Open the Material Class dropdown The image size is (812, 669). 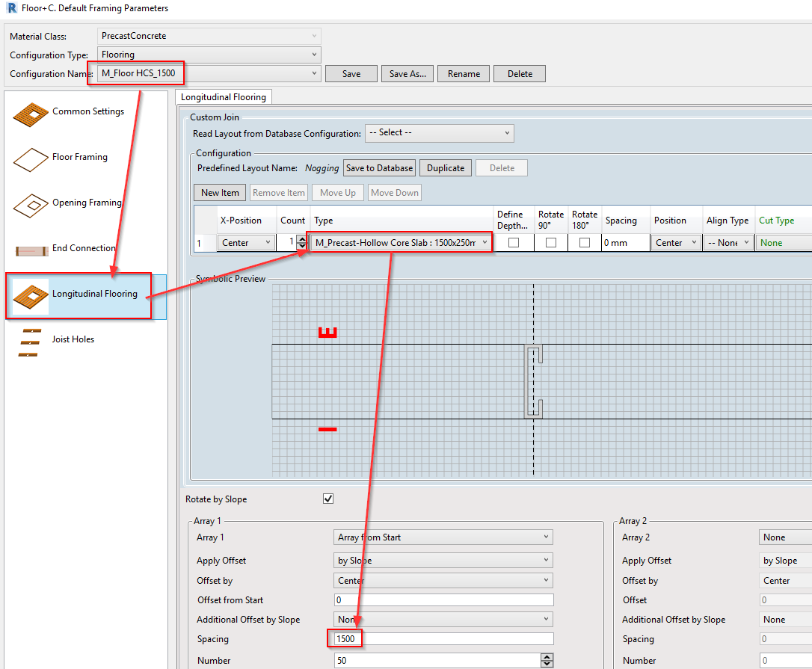click(x=209, y=36)
